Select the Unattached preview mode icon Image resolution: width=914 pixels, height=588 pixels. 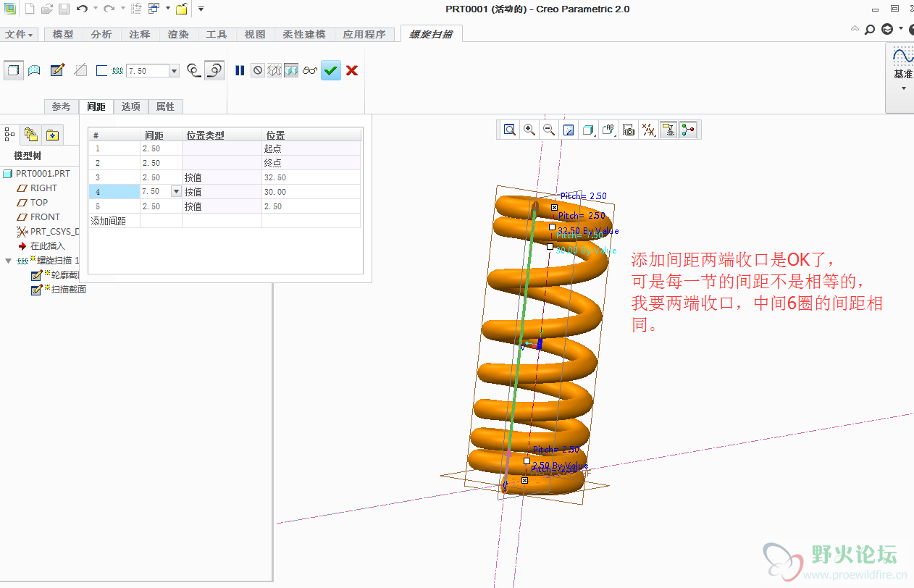274,70
